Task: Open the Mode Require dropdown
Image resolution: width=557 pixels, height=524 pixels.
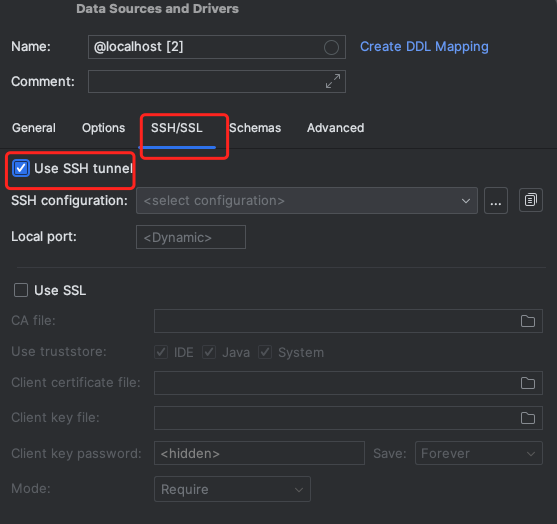Action: click(232, 489)
